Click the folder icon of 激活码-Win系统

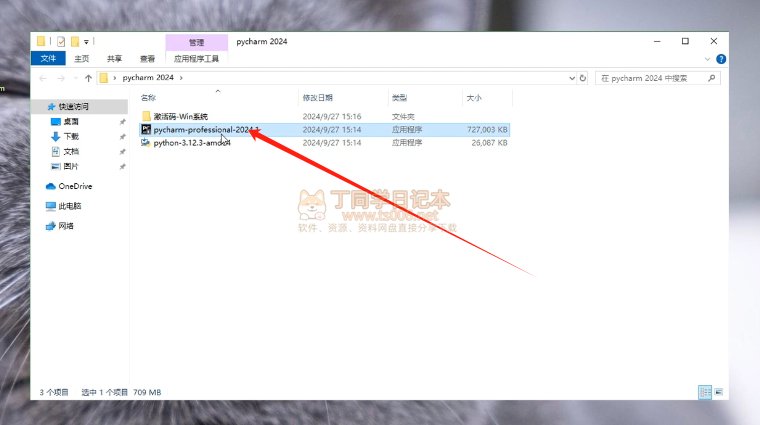146,116
